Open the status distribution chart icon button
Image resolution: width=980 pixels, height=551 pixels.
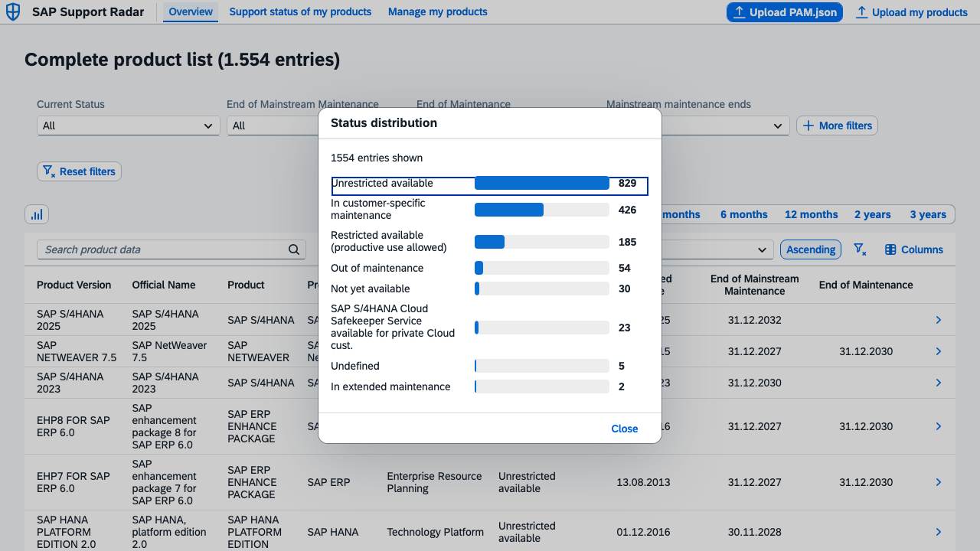[x=37, y=215]
